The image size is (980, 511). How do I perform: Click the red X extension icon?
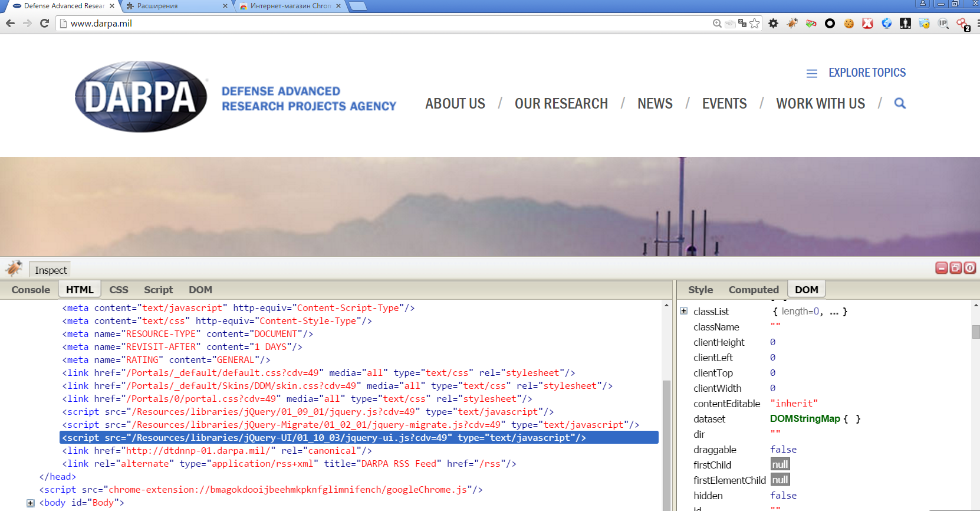[x=867, y=23]
